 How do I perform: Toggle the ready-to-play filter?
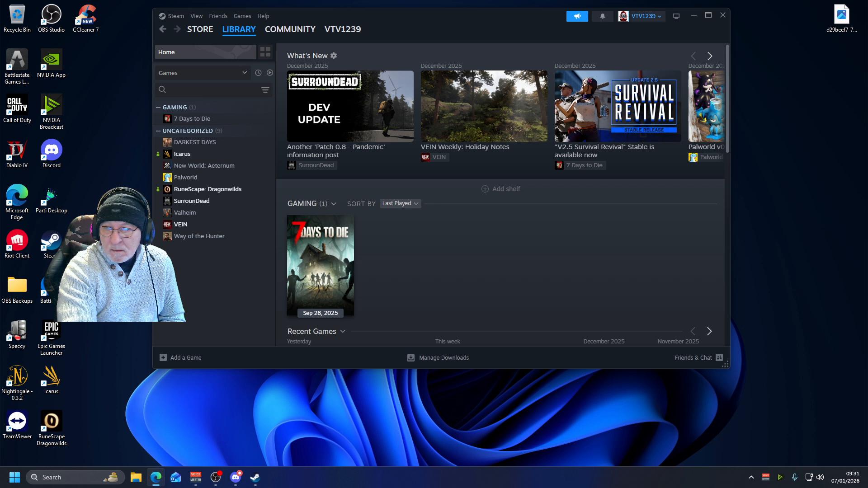[270, 73]
